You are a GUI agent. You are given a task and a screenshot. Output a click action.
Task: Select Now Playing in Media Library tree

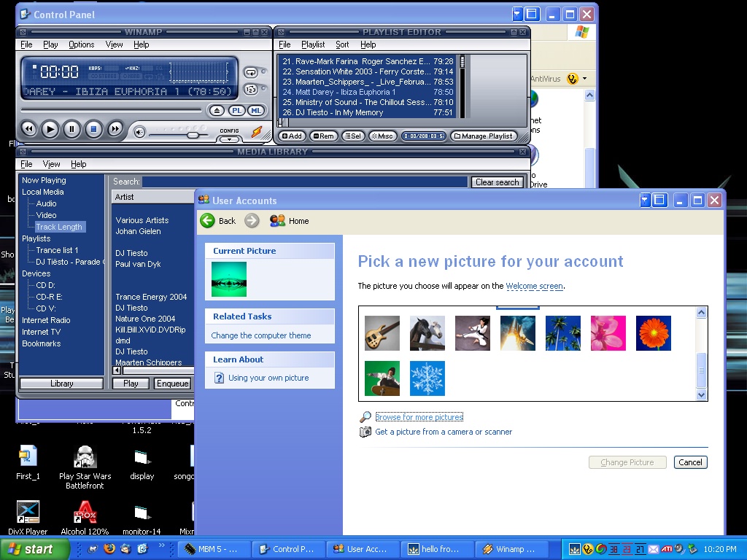pyautogui.click(x=44, y=180)
